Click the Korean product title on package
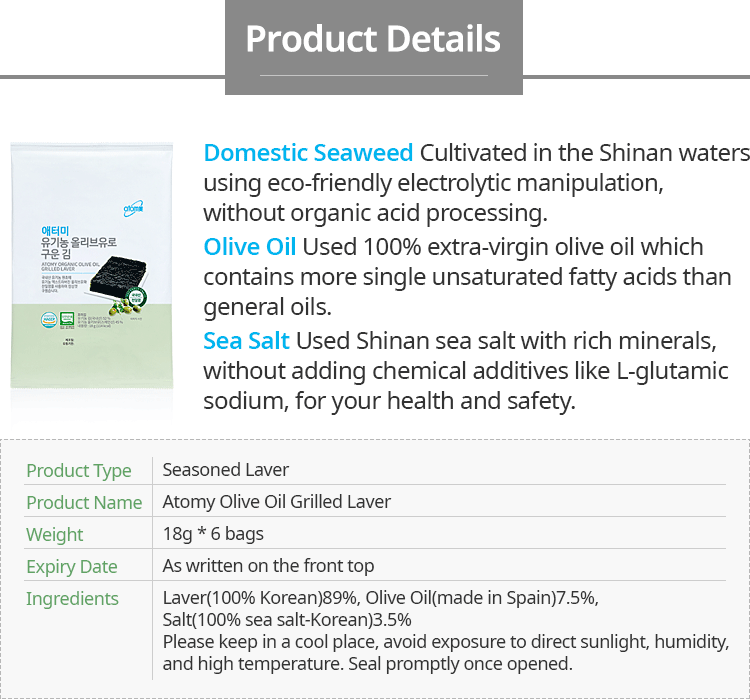 coord(79,243)
